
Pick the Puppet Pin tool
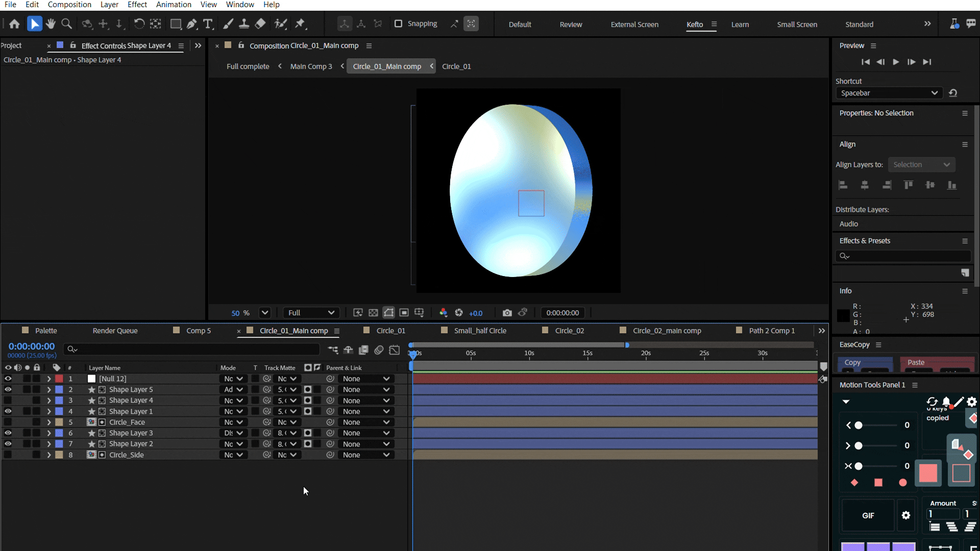[x=300, y=24]
